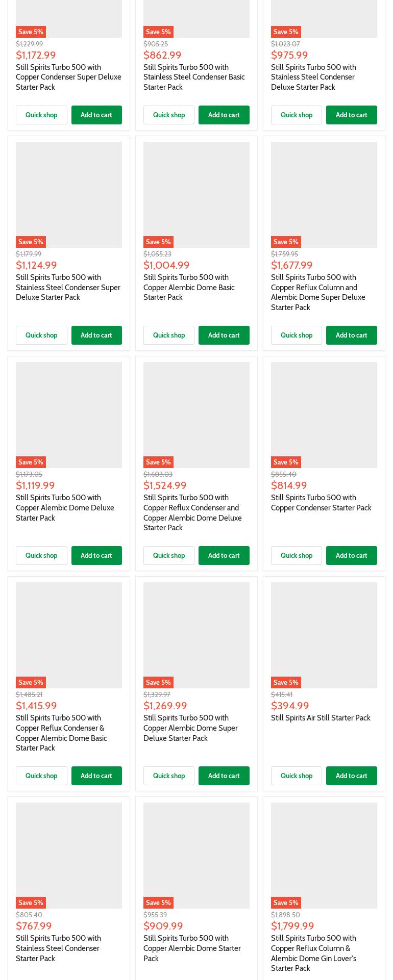Image resolution: width=393 pixels, height=980 pixels.
Task: Add Copper Condenser Super Deluxe pack to cart
Action: 96,115
